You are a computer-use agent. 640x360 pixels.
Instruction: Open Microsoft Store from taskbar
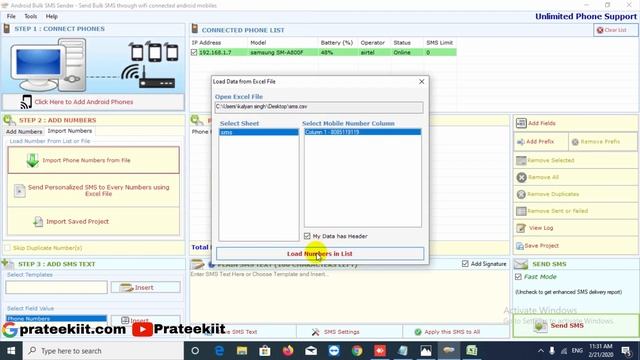click(265, 351)
